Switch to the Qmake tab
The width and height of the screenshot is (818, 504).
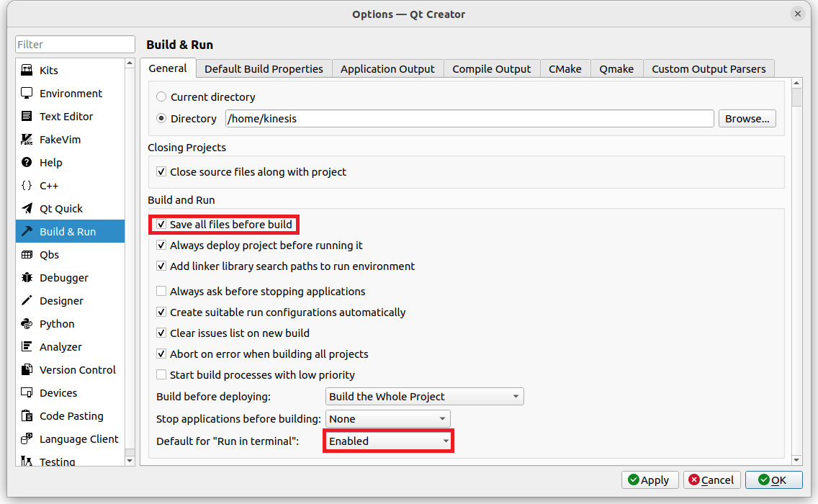pos(616,69)
